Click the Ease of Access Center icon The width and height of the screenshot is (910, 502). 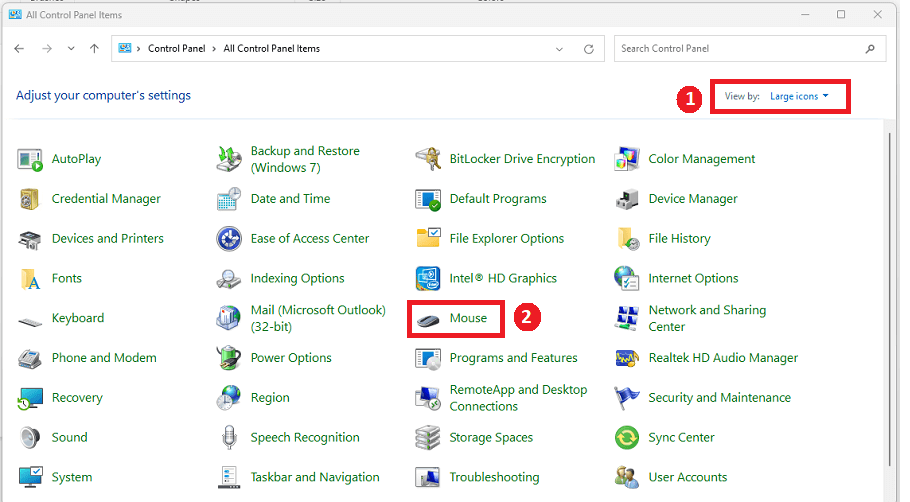point(229,239)
